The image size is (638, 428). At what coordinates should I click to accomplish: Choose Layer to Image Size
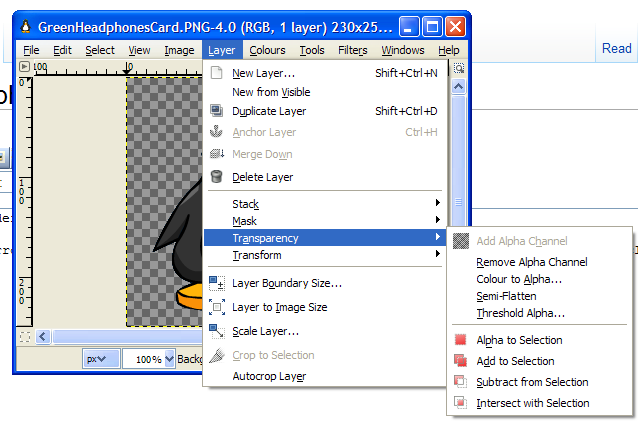325,307
